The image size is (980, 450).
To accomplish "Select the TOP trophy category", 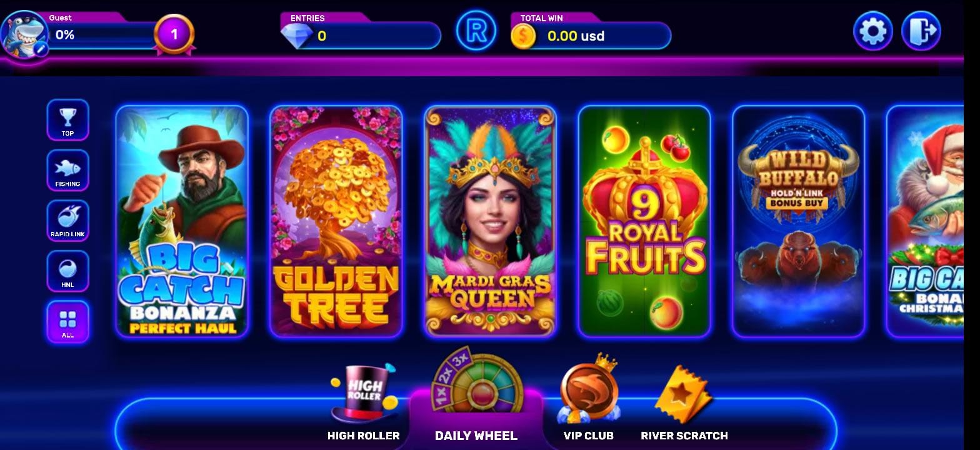I will click(67, 120).
